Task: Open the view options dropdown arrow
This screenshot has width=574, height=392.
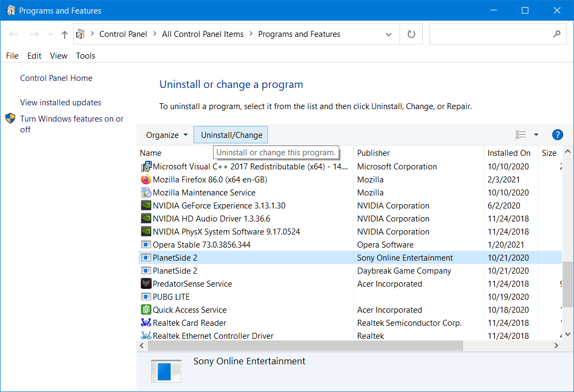Action: click(x=536, y=135)
